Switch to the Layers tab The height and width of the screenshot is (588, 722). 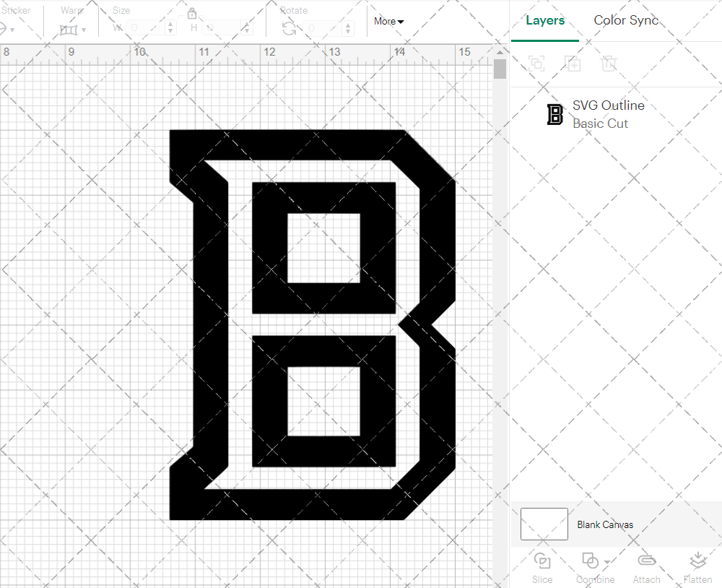click(x=545, y=20)
